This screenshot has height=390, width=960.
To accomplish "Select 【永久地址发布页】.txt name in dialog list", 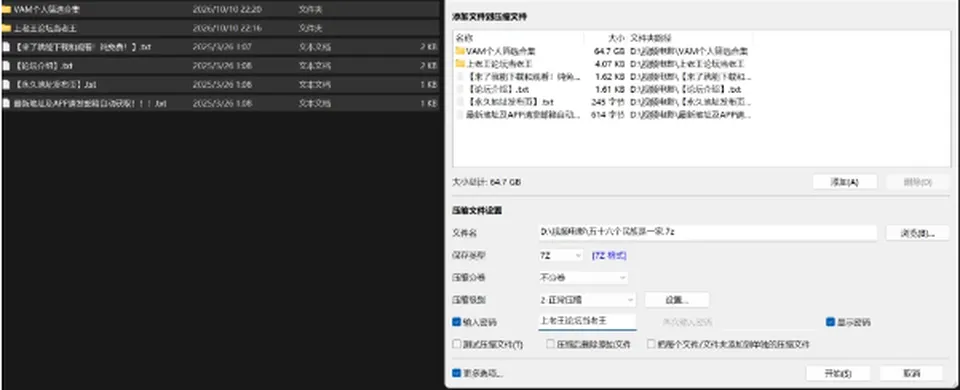I will click(x=510, y=102).
